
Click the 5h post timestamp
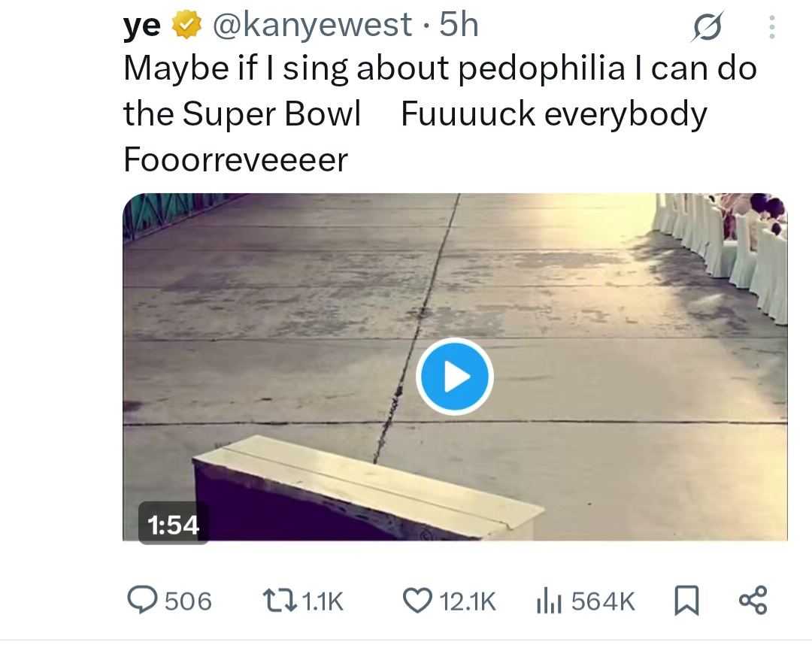point(459,26)
